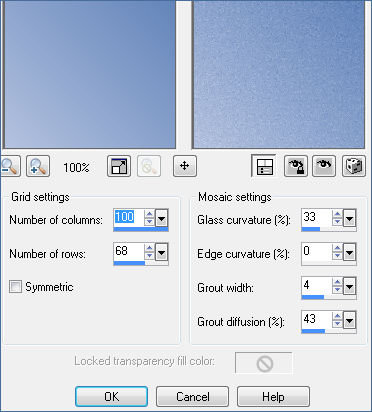Screen dimensions: 372x412
Task: Click the Locked transparency fill color swatch
Action: [x=264, y=363]
